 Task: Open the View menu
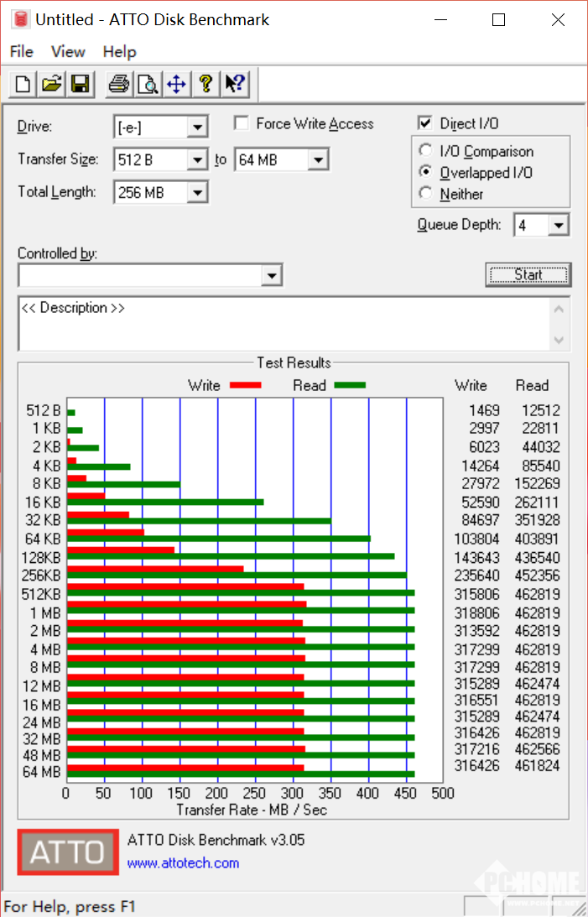point(68,52)
